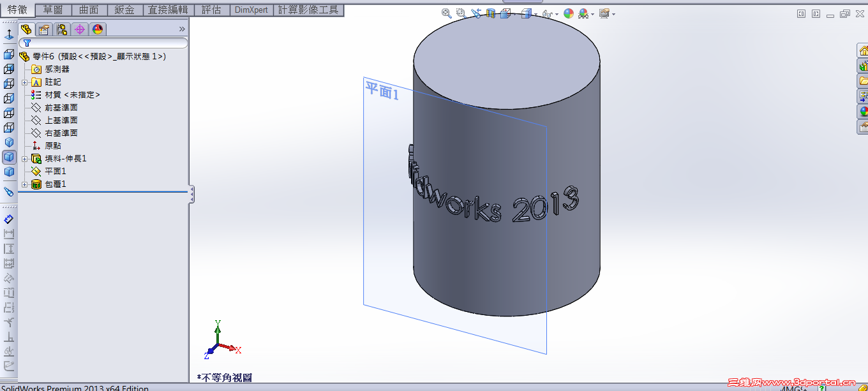
Task: Select the 零件6 root part node
Action: click(x=93, y=56)
